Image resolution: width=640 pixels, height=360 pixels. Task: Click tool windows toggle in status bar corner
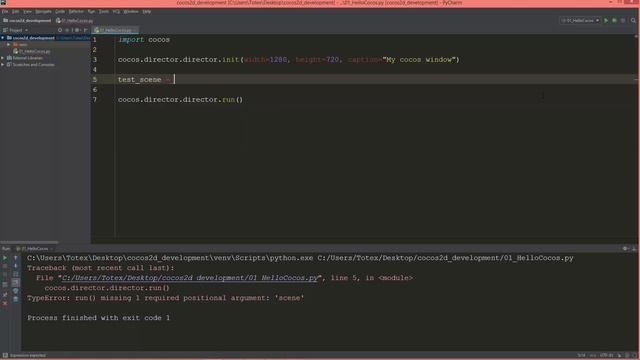click(x=5, y=356)
